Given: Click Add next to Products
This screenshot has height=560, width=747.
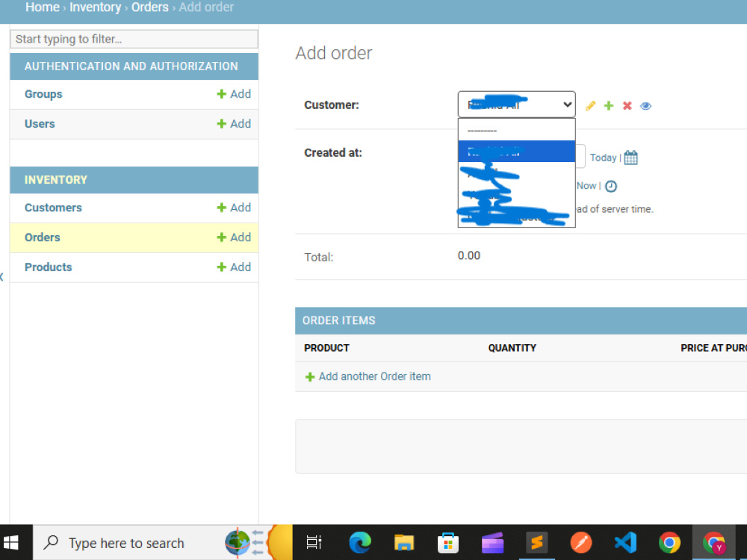Looking at the screenshot, I should (x=234, y=267).
